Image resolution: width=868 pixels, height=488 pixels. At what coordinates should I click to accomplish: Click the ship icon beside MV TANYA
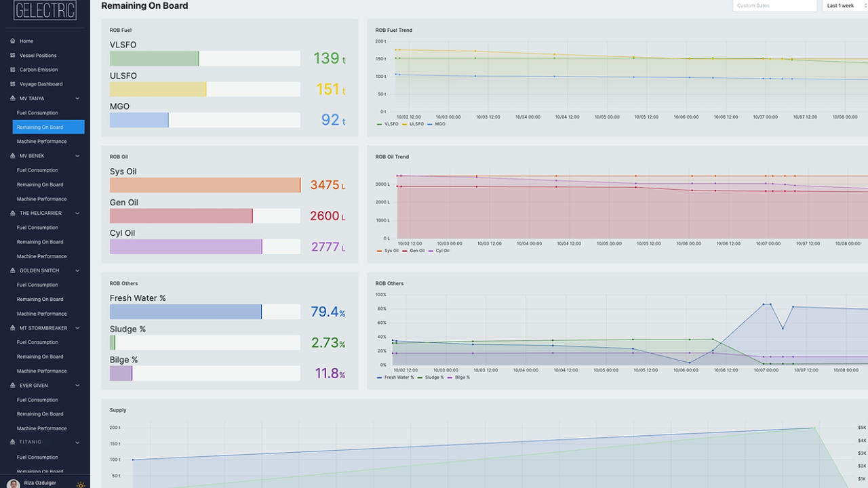click(13, 98)
